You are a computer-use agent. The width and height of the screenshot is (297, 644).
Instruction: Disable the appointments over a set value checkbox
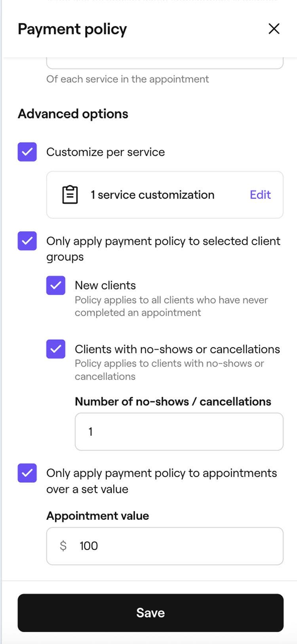coord(27,473)
